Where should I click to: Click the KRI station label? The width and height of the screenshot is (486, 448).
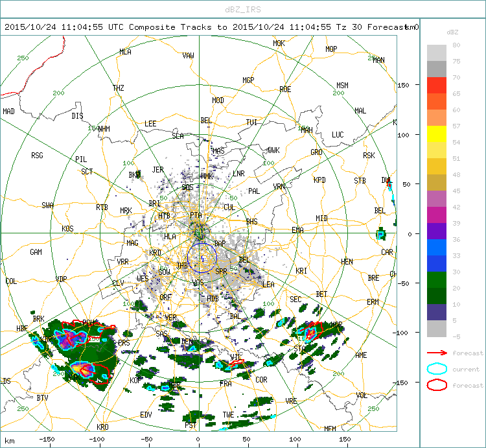click(x=301, y=270)
